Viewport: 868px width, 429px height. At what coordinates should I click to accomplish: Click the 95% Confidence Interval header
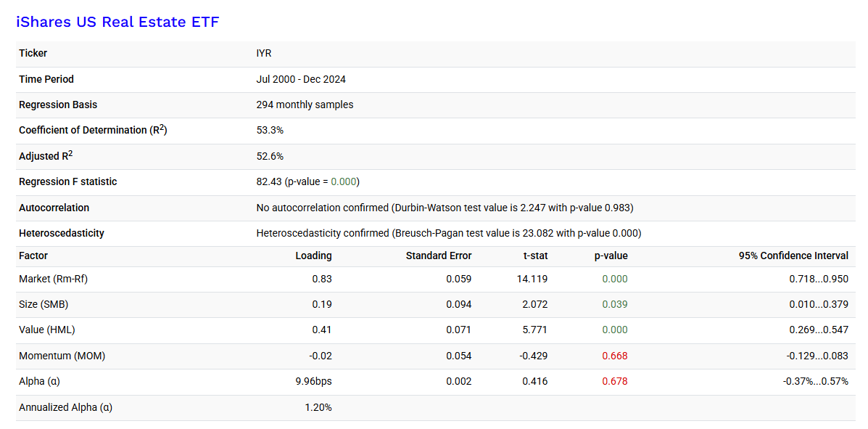tap(793, 256)
